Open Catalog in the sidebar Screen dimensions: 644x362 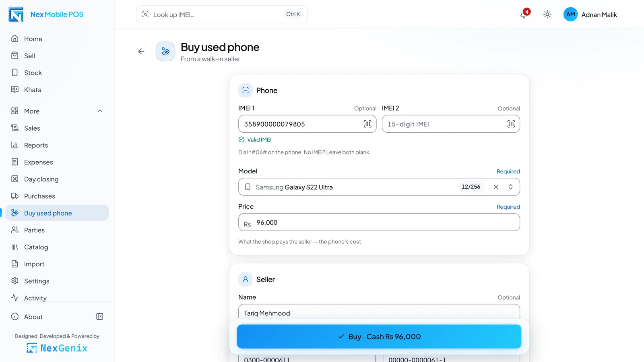(57, 247)
